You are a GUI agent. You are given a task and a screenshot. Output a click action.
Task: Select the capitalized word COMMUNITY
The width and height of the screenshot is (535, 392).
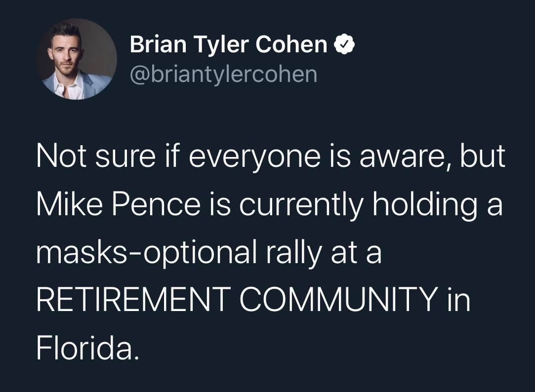click(x=339, y=299)
